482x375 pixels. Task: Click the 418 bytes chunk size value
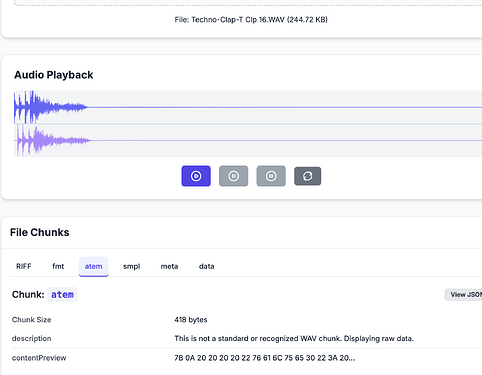191,320
